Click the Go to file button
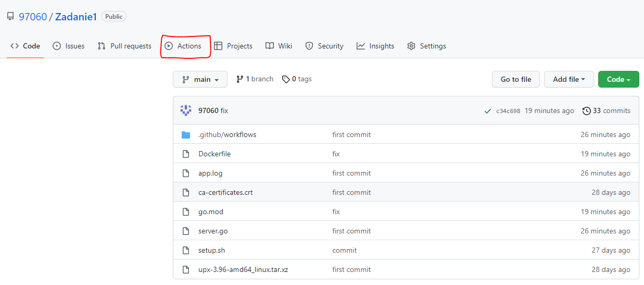This screenshot has height=285, width=644. tap(516, 79)
